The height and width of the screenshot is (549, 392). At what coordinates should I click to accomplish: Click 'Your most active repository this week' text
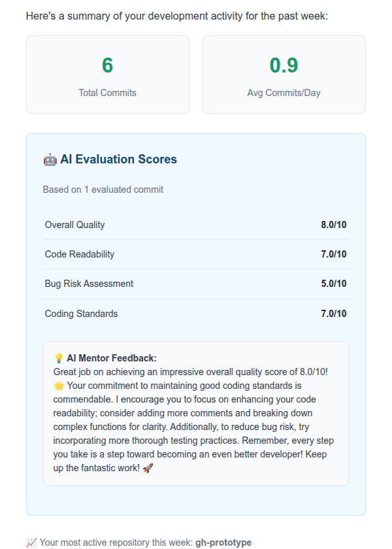(x=116, y=542)
